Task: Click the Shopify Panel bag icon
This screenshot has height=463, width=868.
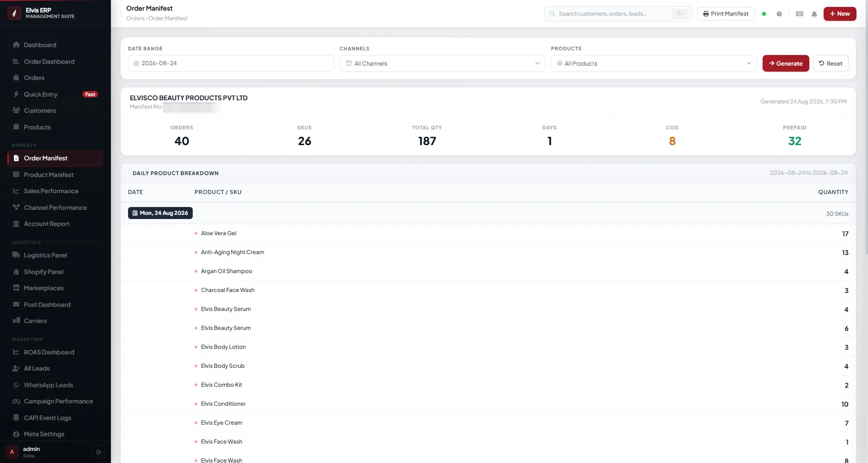Action: 16,272
